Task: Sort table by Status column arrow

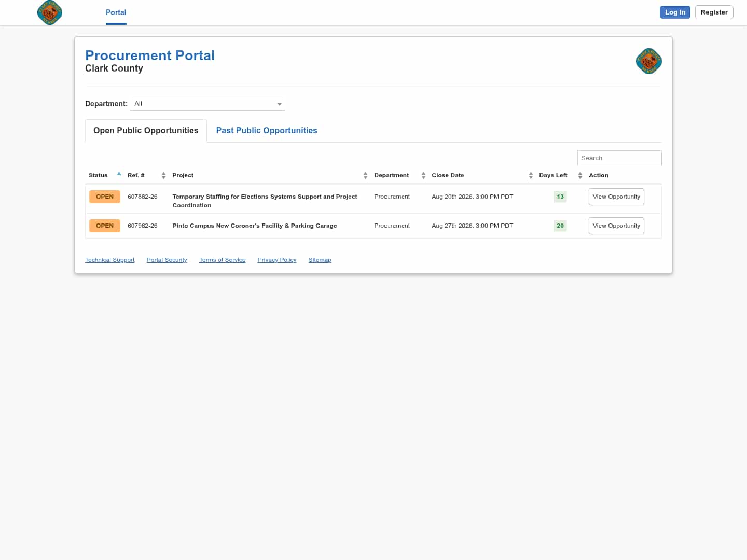Action: (x=119, y=174)
